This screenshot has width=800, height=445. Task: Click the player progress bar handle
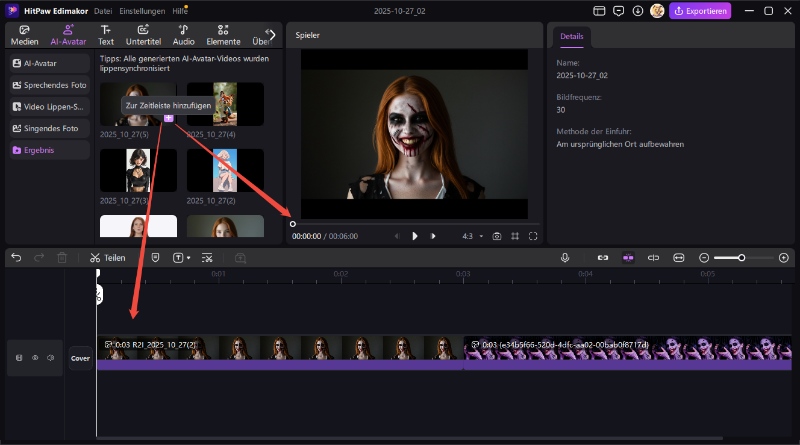pyautogui.click(x=292, y=224)
